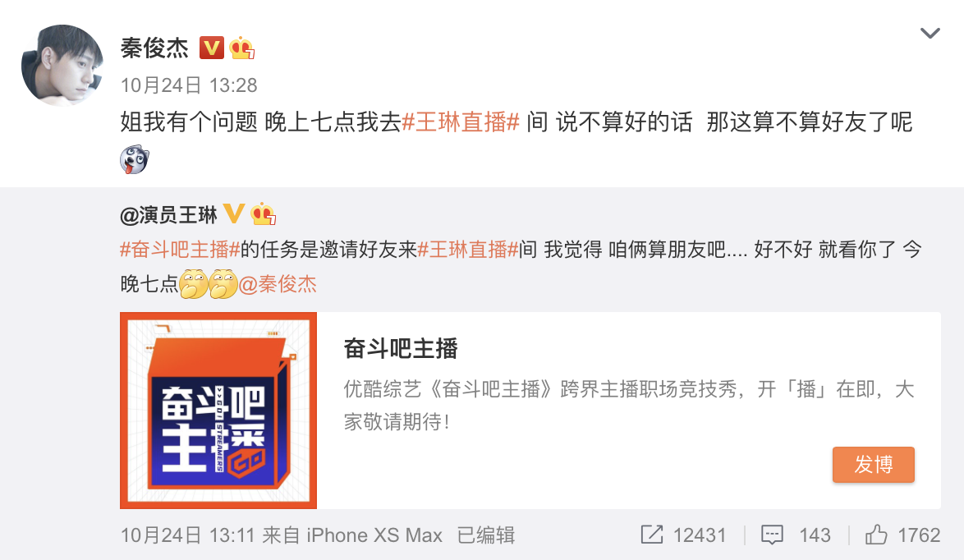
Task: Click the crown icon next to 演员王琳
Action: point(263,214)
